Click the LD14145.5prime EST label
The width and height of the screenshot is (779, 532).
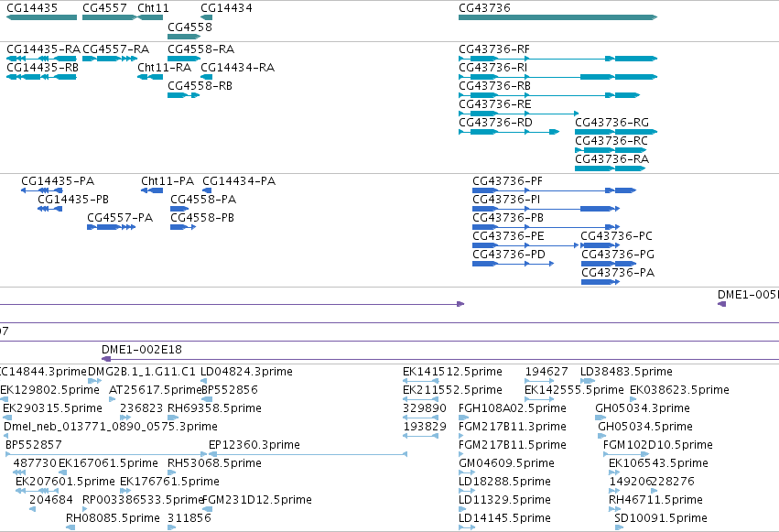click(x=504, y=518)
